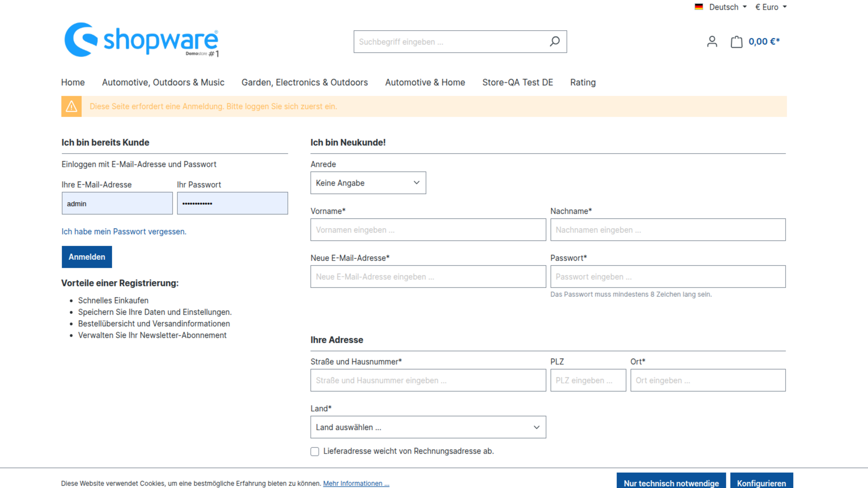Tick the differing delivery address checkbox
This screenshot has width=868, height=488.
(x=315, y=451)
